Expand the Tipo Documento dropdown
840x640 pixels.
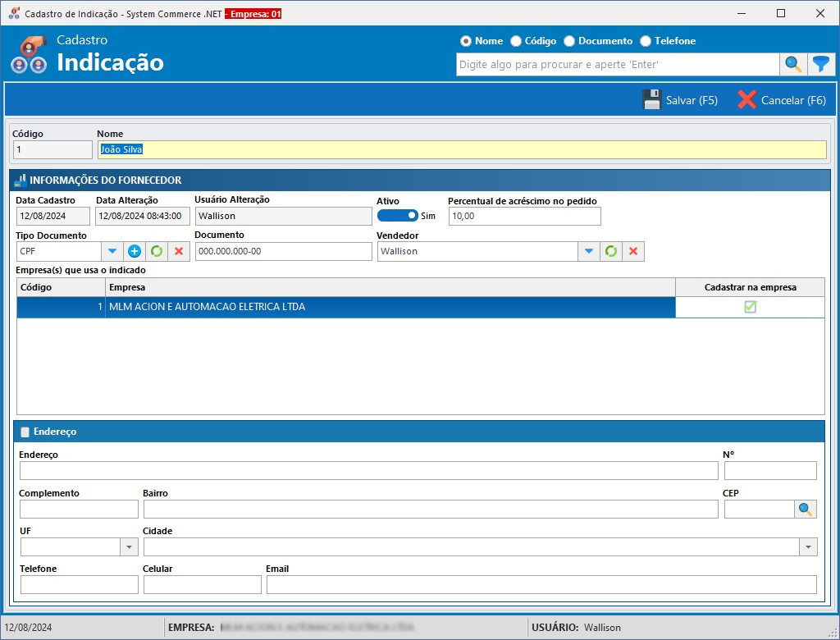pyautogui.click(x=113, y=252)
